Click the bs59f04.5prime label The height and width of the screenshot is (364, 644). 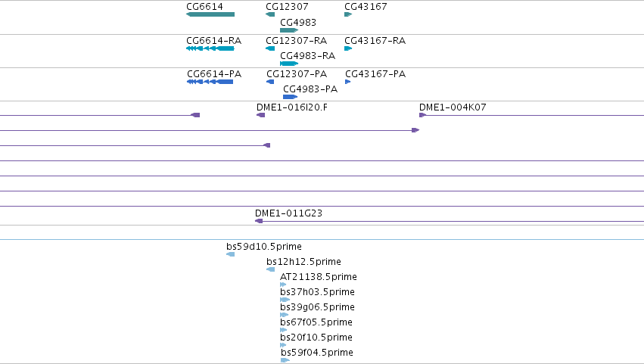[317, 353]
